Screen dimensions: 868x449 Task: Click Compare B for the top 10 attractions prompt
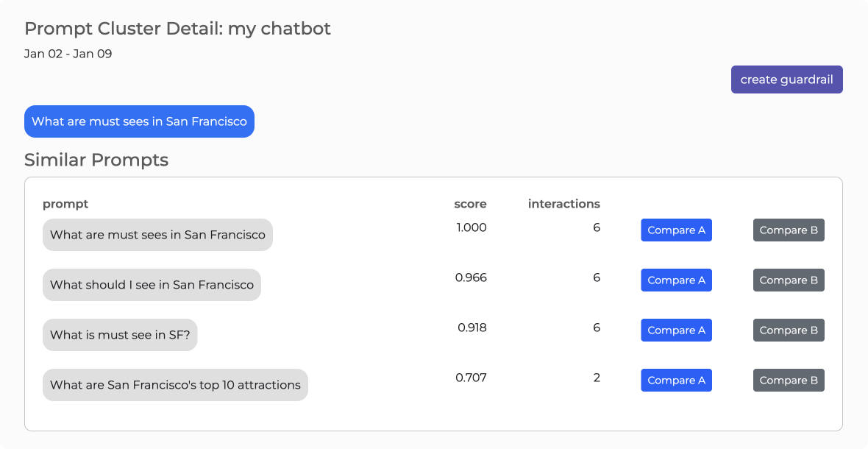[788, 380]
